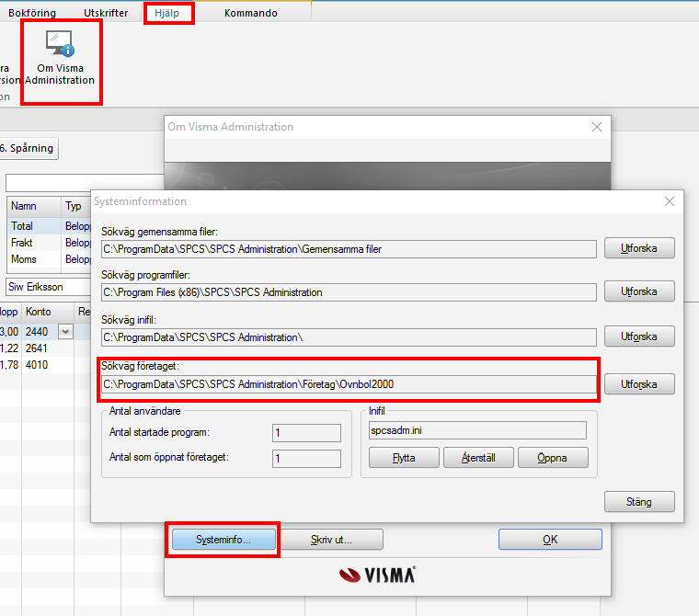Screen dimensions: 699x616
Task: Open the Systeminfo... button
Action: click(223, 540)
